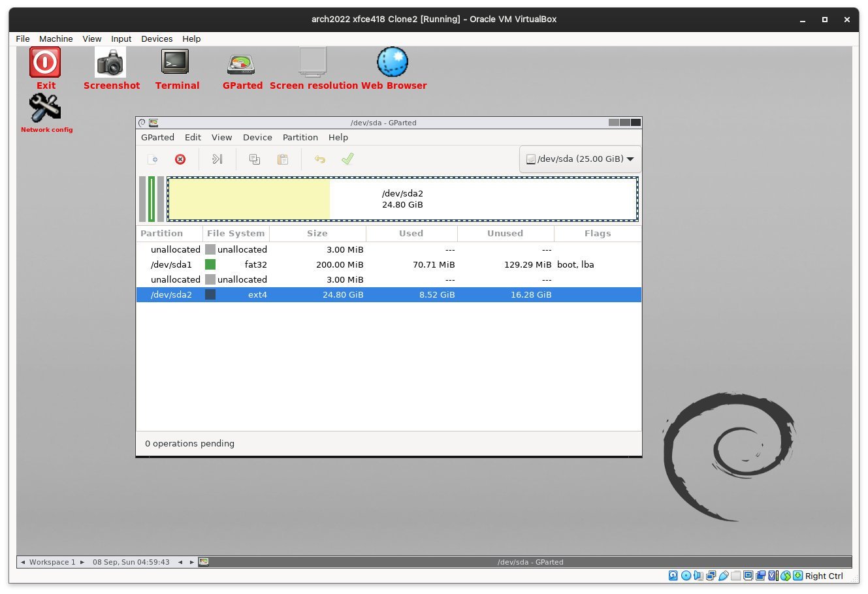Open the VirtualBox File menu
The width and height of the screenshot is (868, 594).
pyautogui.click(x=23, y=39)
